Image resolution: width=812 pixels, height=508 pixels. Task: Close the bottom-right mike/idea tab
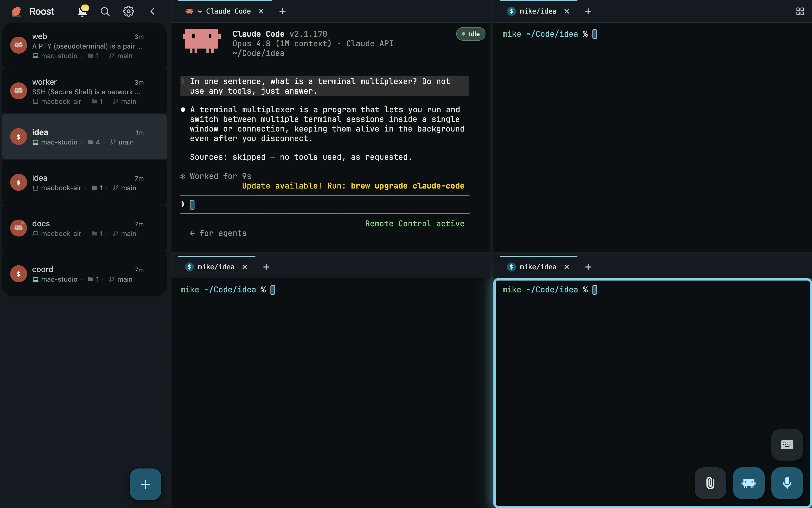(567, 267)
